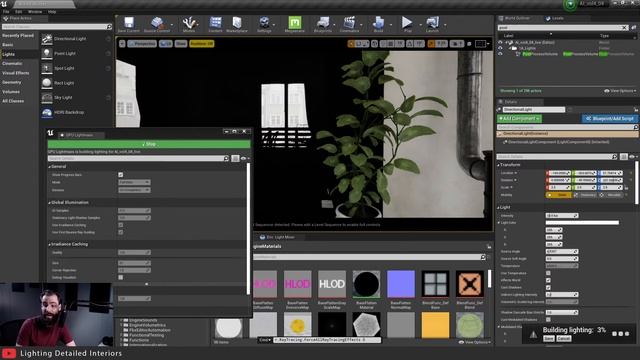Screen dimensions: 640x360
Task: Collapse the Global Illumination section
Action: [50, 203]
